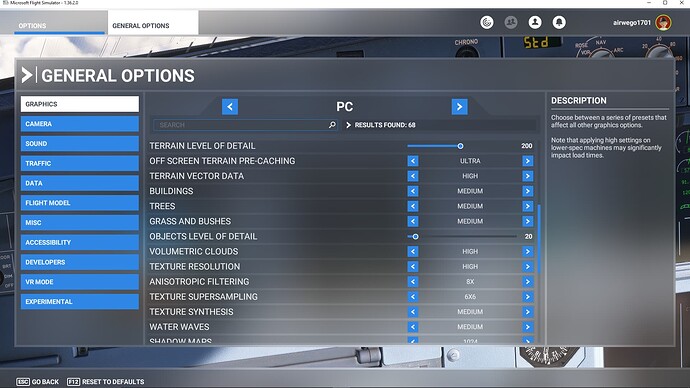The height and width of the screenshot is (388, 690).
Task: Open the multiplayer group icon
Action: pyautogui.click(x=511, y=22)
